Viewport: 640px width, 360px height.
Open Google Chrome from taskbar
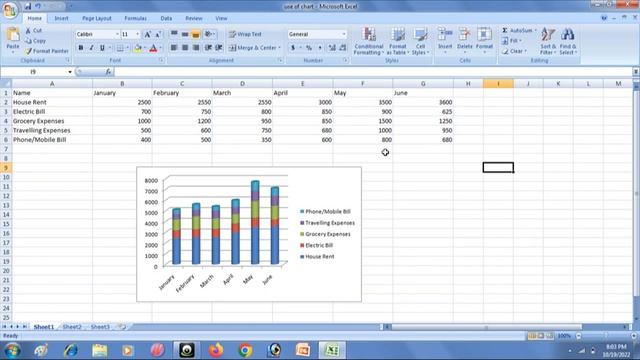[245, 350]
